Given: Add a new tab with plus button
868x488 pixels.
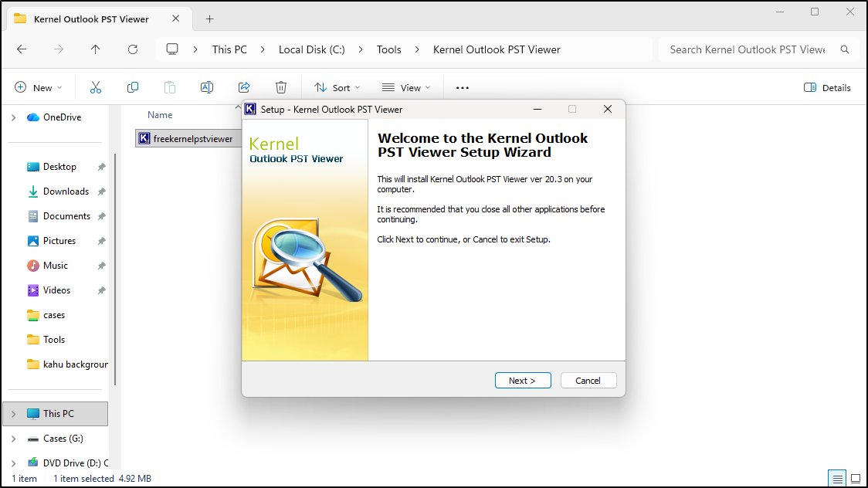Looking at the screenshot, I should tap(210, 19).
